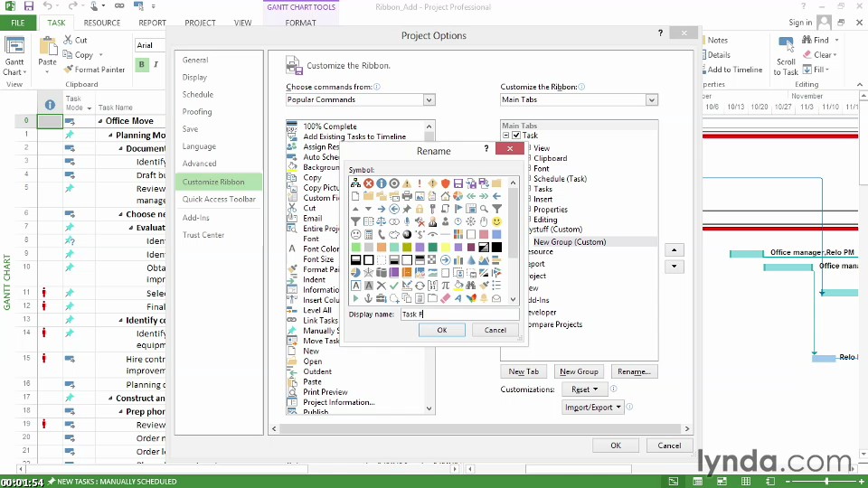Switch to the RESOURCE ribbon tab

pyautogui.click(x=102, y=23)
